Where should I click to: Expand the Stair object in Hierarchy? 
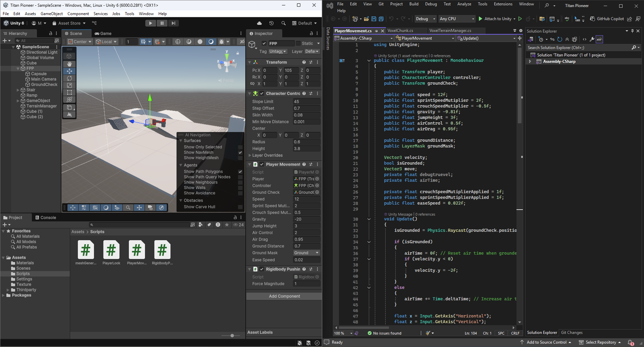(18, 90)
